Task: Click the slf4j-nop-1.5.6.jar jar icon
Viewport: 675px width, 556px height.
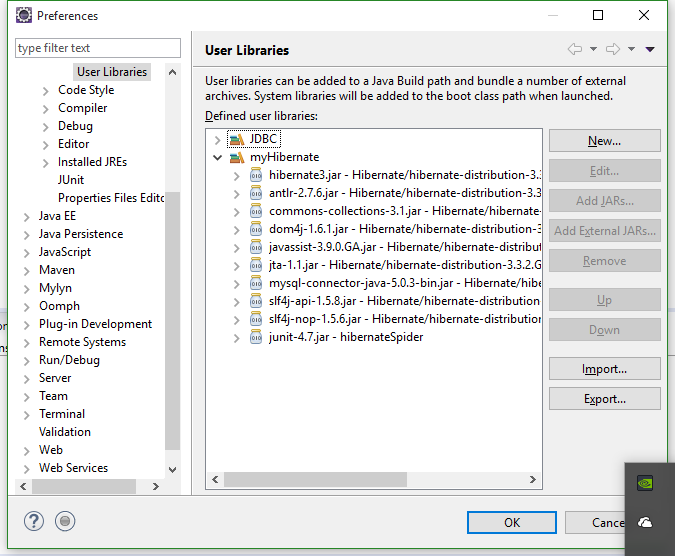Action: point(256,319)
